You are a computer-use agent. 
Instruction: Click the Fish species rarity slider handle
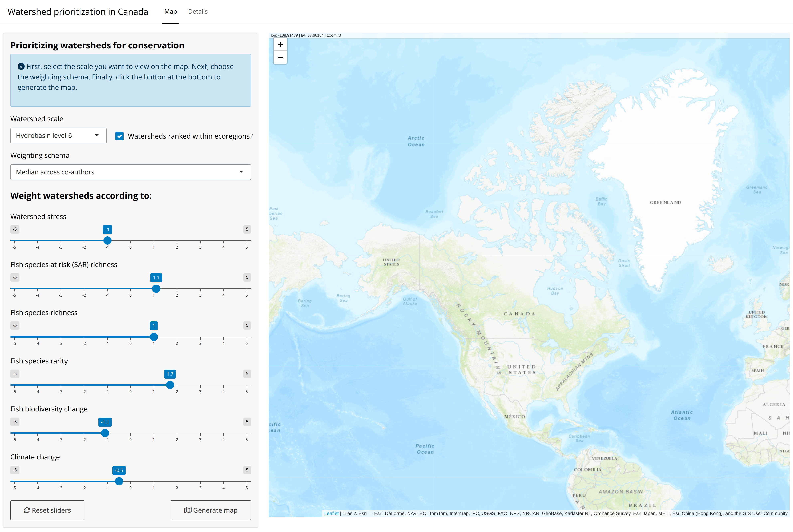(x=170, y=385)
